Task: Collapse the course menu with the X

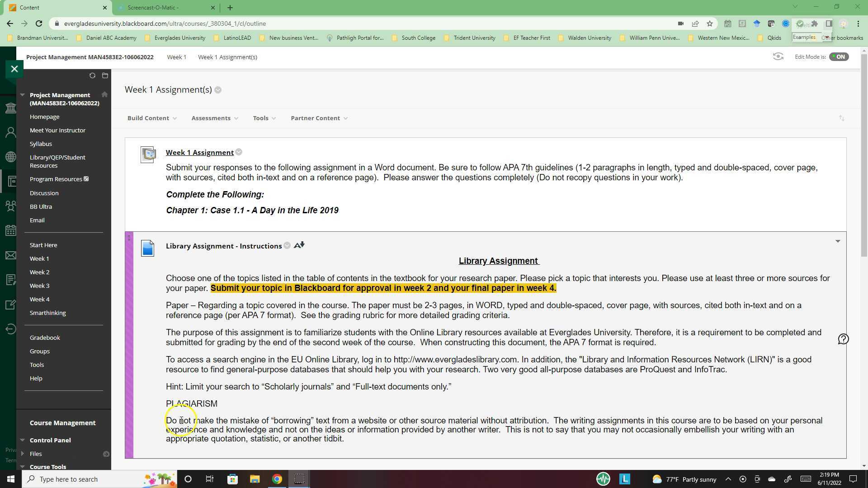Action: coord(14,69)
